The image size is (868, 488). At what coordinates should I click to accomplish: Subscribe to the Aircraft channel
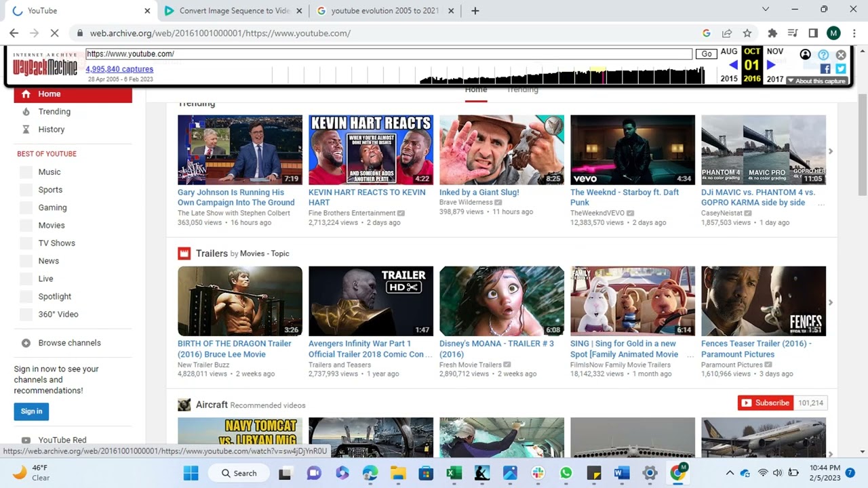pos(766,403)
